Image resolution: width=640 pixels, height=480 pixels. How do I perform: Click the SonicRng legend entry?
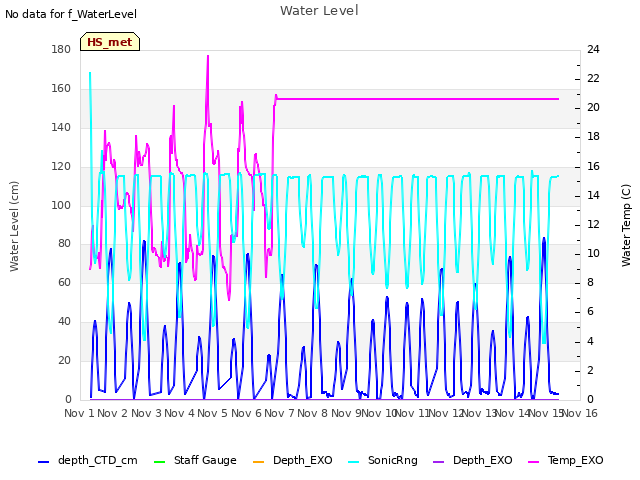(383, 460)
